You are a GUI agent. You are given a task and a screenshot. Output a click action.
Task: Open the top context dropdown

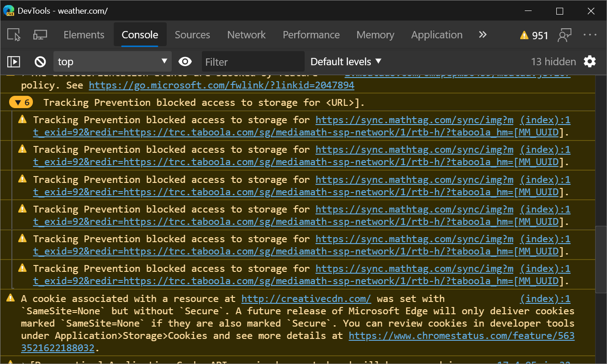click(x=112, y=62)
